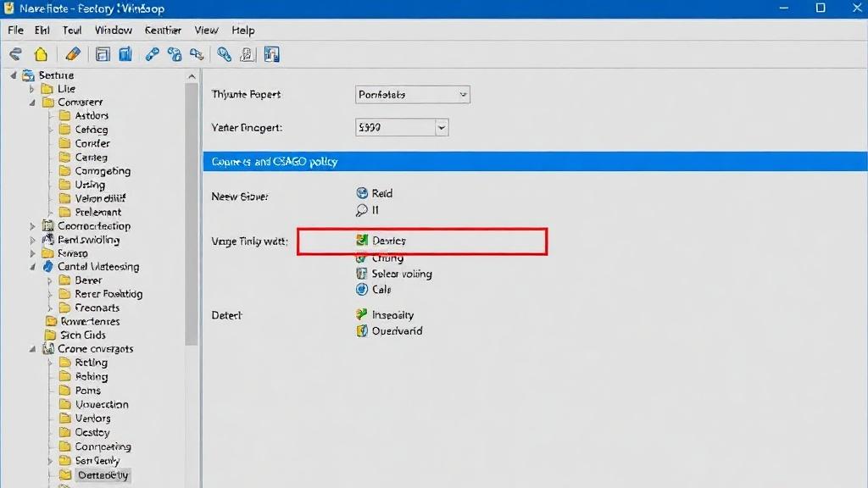The image size is (868, 488).
Task: Open the Chung entry
Action: tap(387, 258)
